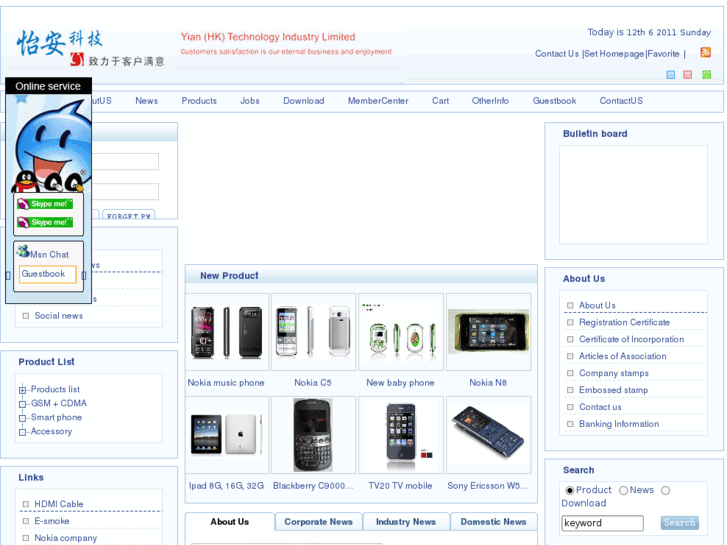Viewport: 727px width, 545px height.
Task: Open the MemberCenter menu item
Action: coord(378,101)
